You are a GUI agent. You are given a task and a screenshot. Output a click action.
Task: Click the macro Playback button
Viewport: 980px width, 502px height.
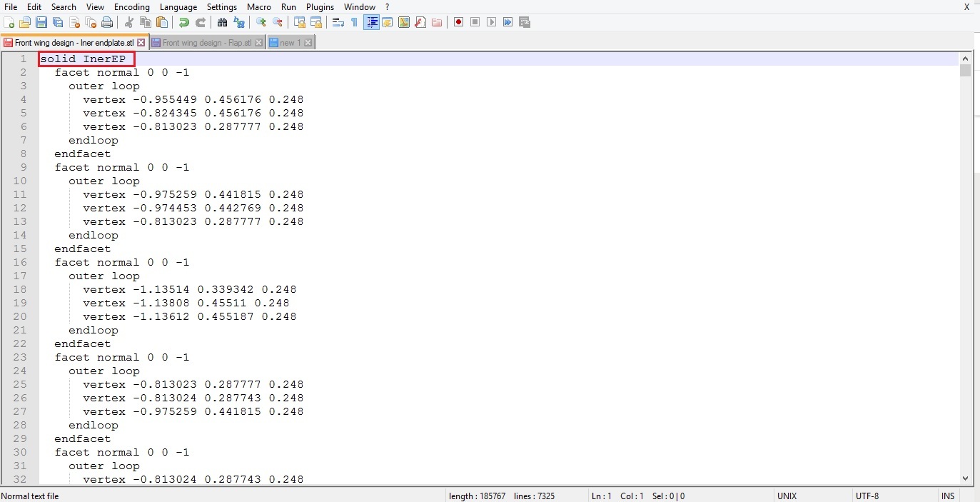click(491, 22)
